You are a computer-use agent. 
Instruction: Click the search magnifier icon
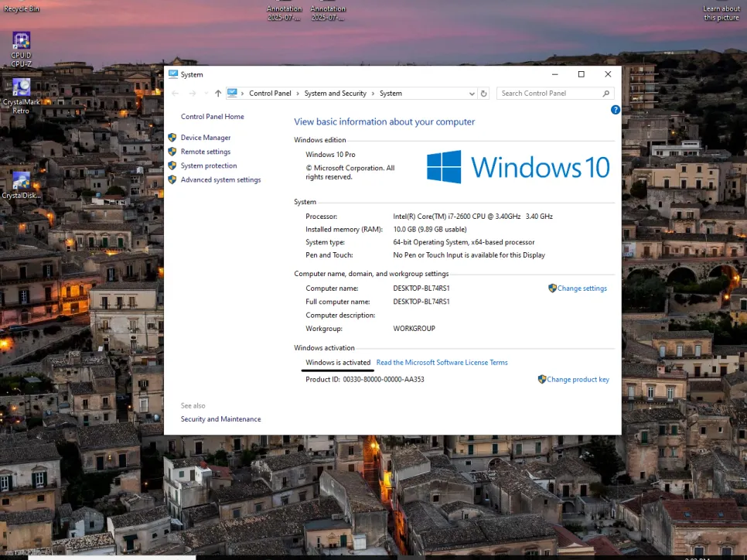606,94
